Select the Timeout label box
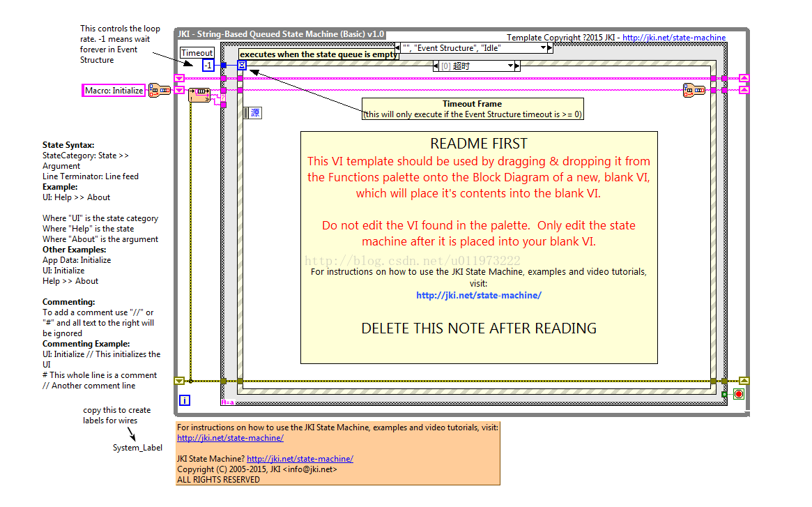The height and width of the screenshot is (507, 812). tap(197, 53)
